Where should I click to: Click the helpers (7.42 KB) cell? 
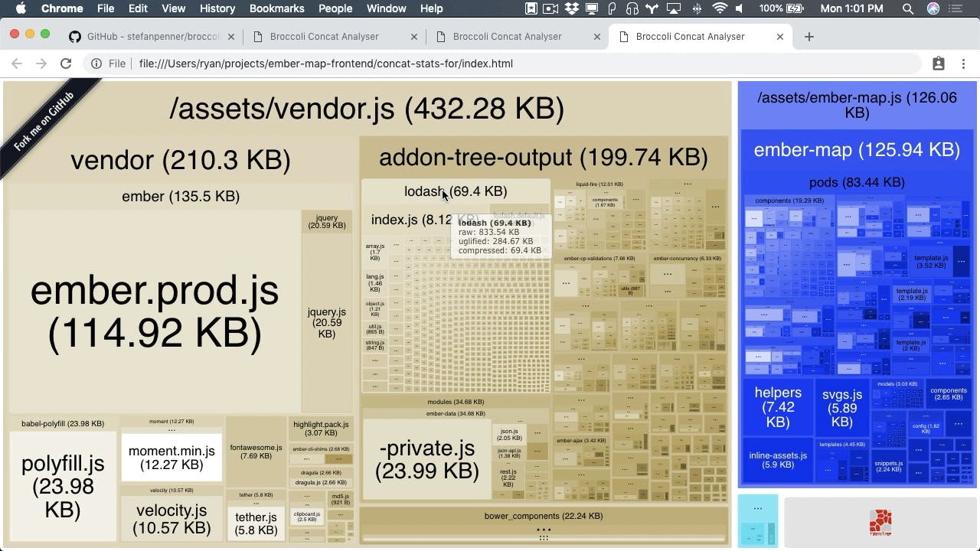click(778, 407)
